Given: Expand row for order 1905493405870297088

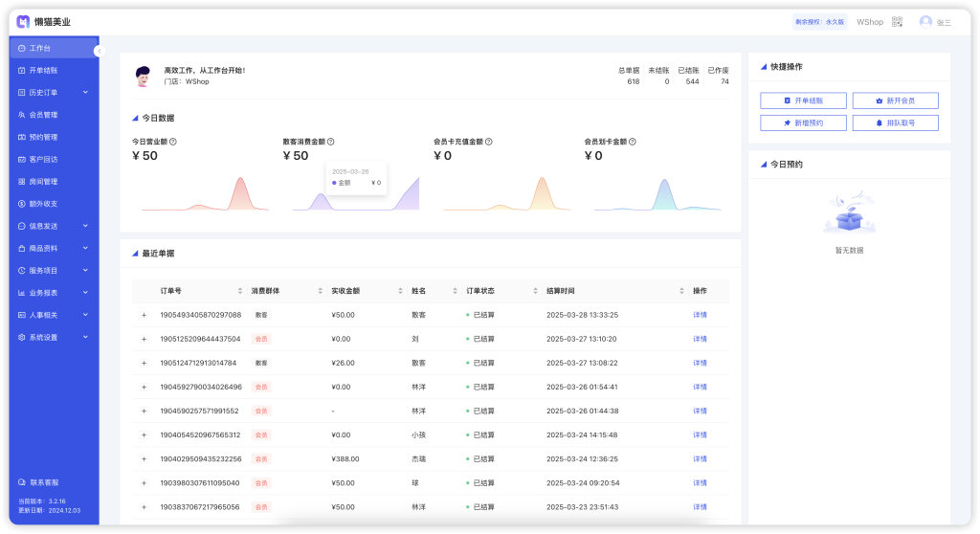Looking at the screenshot, I should (144, 315).
